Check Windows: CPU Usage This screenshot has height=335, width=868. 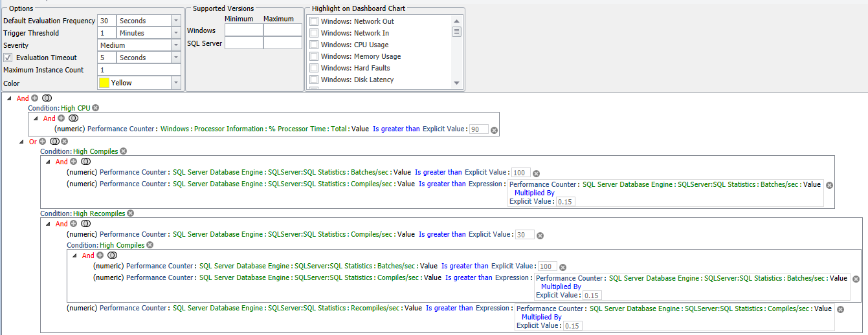[314, 45]
